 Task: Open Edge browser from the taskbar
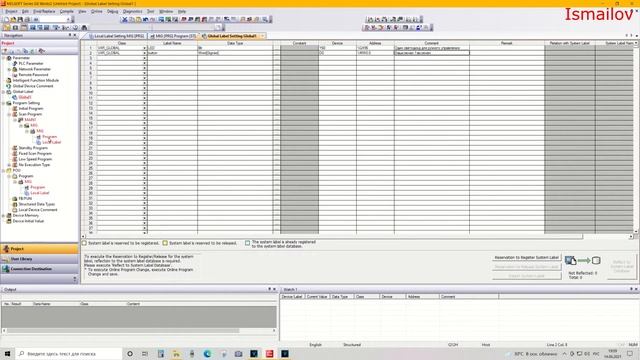207,353
